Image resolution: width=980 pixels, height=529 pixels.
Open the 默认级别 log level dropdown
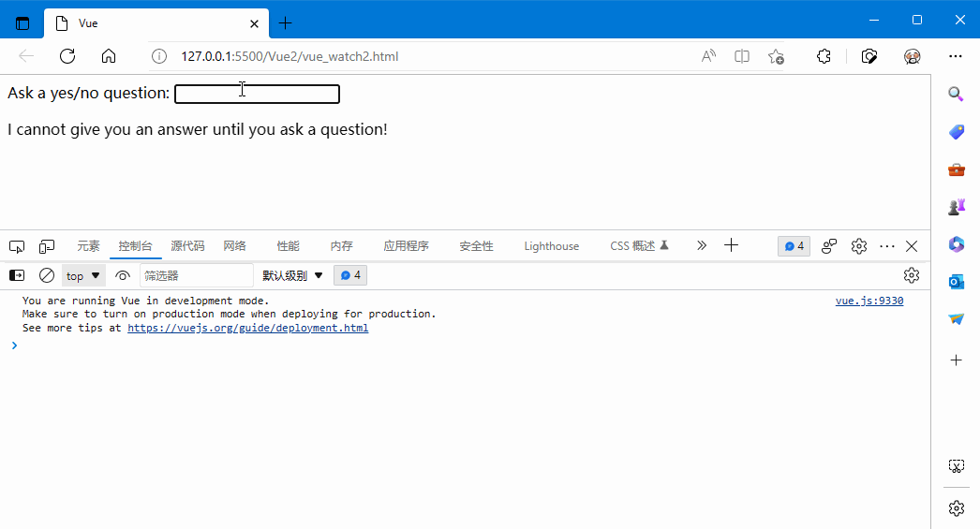point(292,275)
